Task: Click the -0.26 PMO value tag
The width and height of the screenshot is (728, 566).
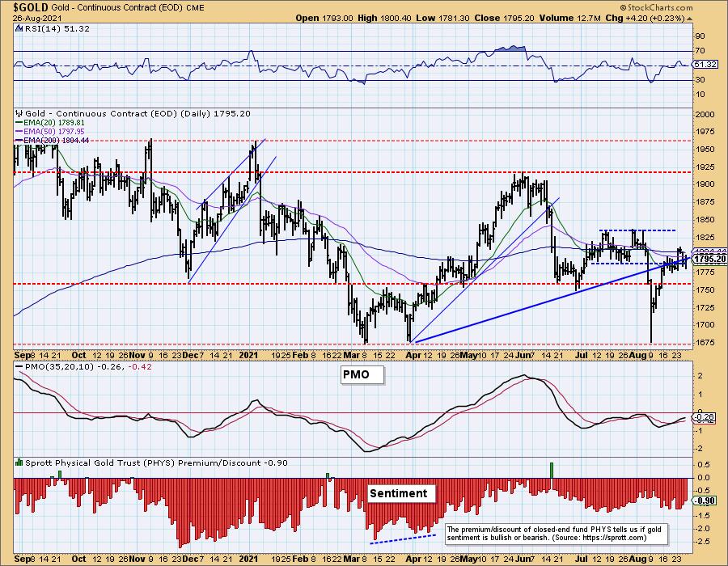Action: click(705, 416)
